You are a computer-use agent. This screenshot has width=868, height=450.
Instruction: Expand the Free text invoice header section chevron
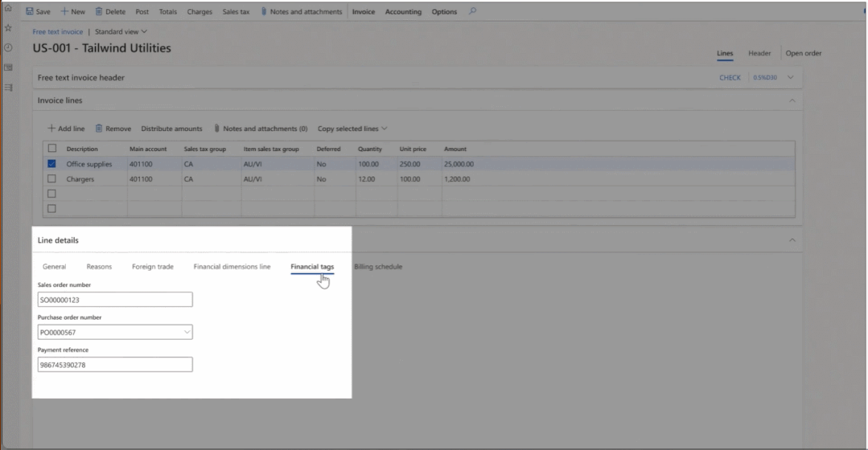(791, 77)
